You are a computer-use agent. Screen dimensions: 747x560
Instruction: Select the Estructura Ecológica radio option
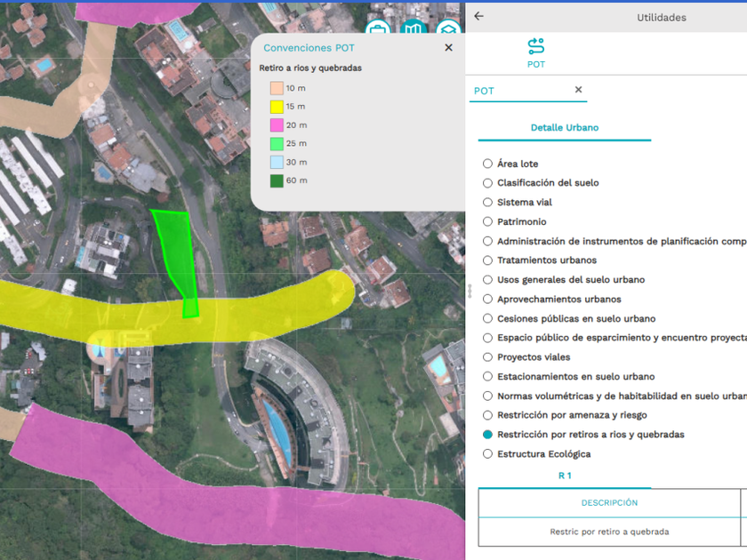487,454
